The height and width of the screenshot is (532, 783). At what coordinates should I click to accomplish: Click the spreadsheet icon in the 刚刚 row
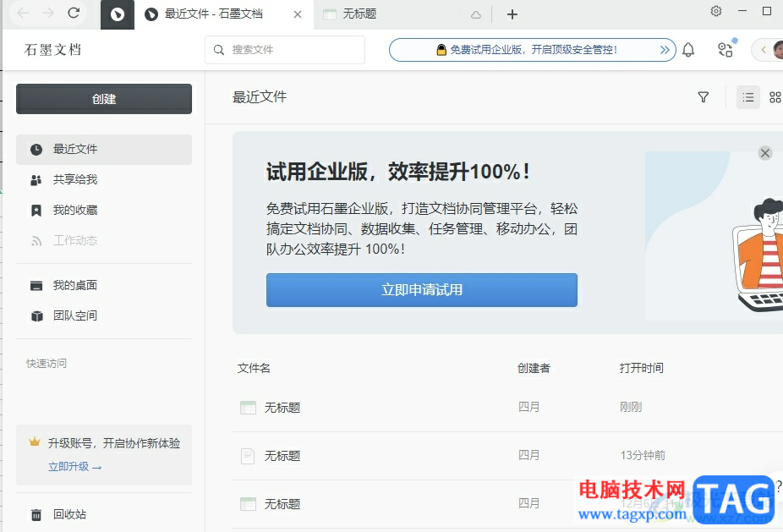(x=249, y=408)
